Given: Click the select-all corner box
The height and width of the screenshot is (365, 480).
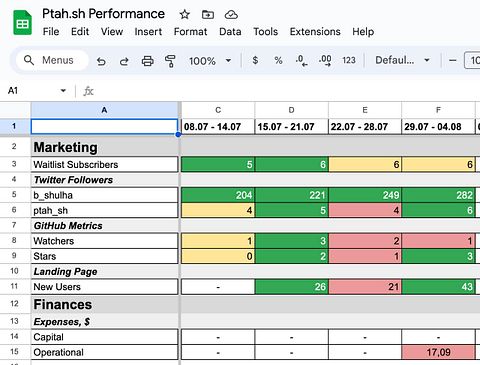Looking at the screenshot, I should click(x=15, y=110).
